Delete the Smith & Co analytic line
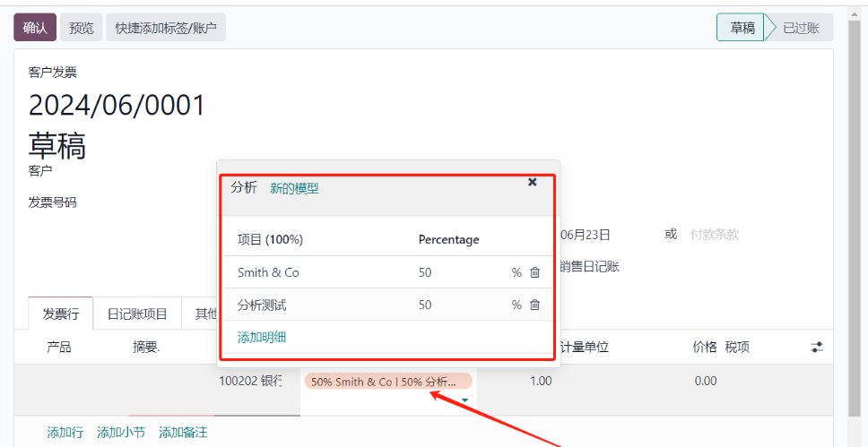The width and height of the screenshot is (868, 447). 535,272
